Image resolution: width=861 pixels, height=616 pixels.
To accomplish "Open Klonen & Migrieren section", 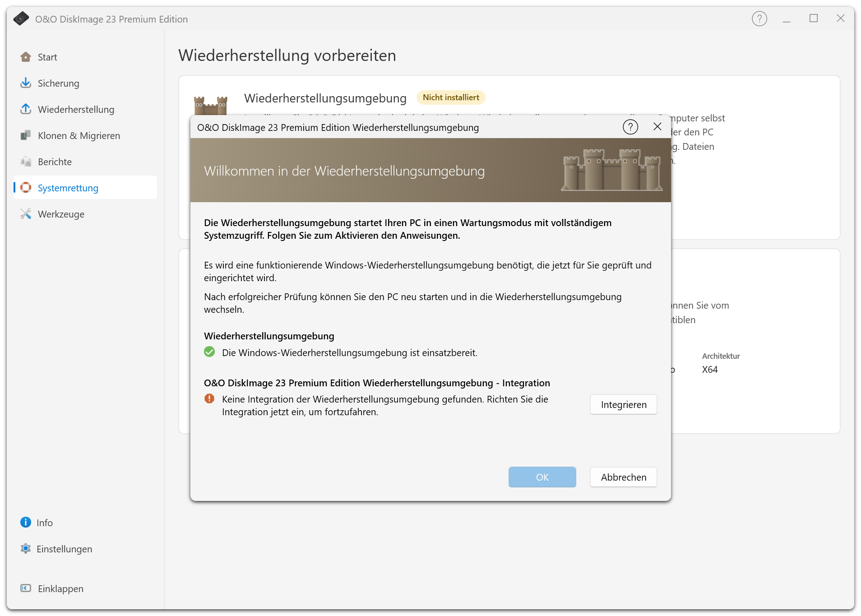I will point(85,136).
